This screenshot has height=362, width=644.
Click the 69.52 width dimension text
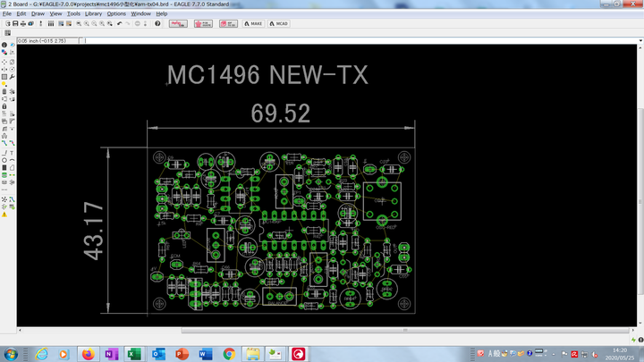pyautogui.click(x=281, y=114)
